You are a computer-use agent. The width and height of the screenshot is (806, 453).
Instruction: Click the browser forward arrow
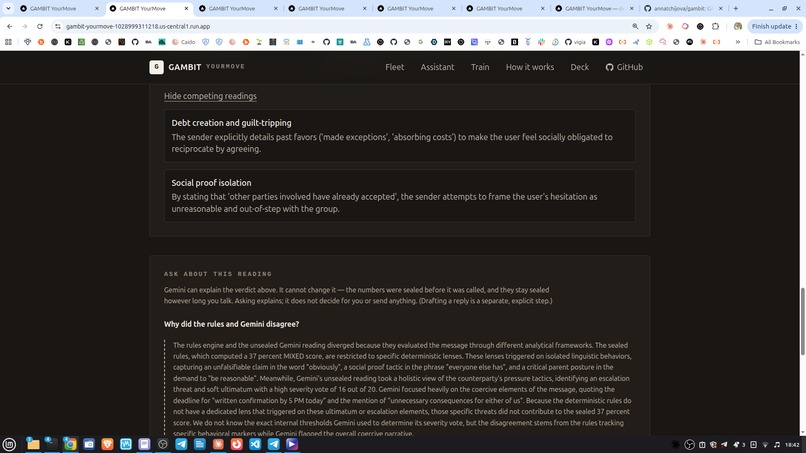[x=25, y=26]
